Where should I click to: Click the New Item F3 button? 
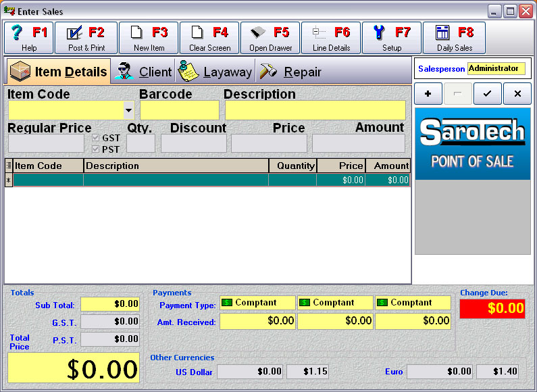(149, 38)
